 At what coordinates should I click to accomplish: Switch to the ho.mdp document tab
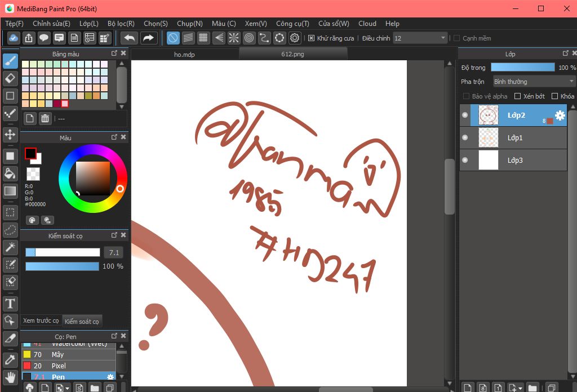point(184,54)
